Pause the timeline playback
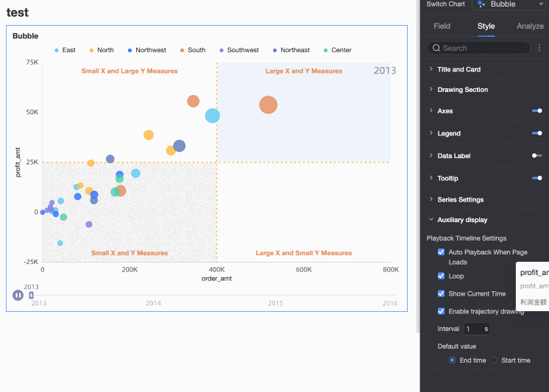 click(x=18, y=296)
